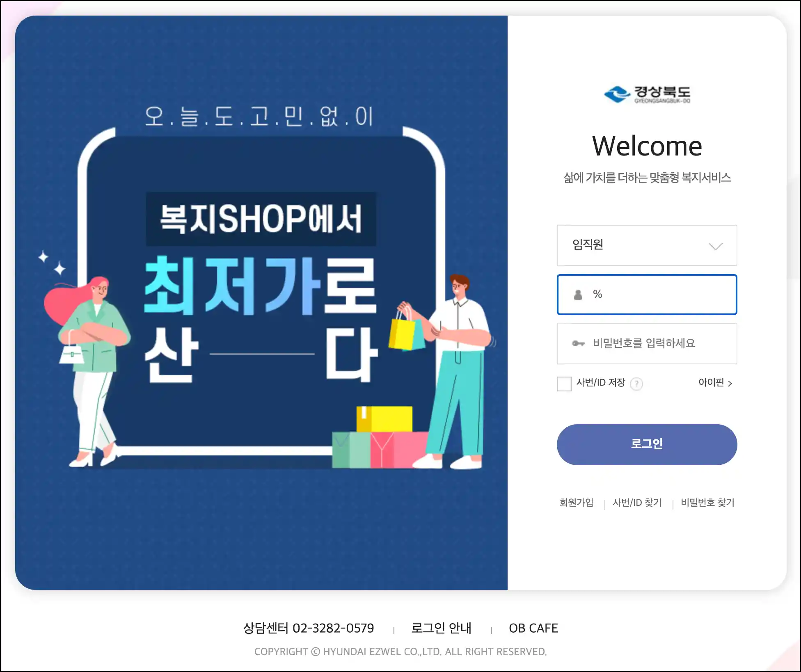
Task: Open OB CAFE footer link
Action: click(533, 628)
